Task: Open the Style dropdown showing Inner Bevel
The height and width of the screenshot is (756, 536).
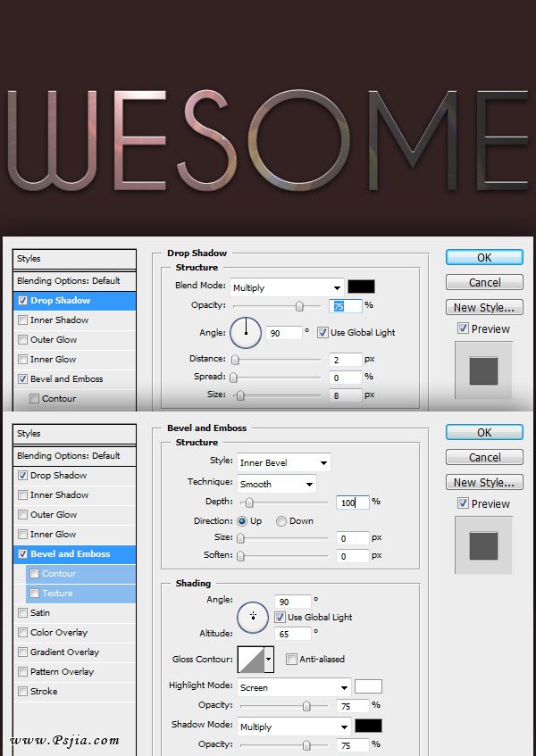Action: tap(283, 462)
